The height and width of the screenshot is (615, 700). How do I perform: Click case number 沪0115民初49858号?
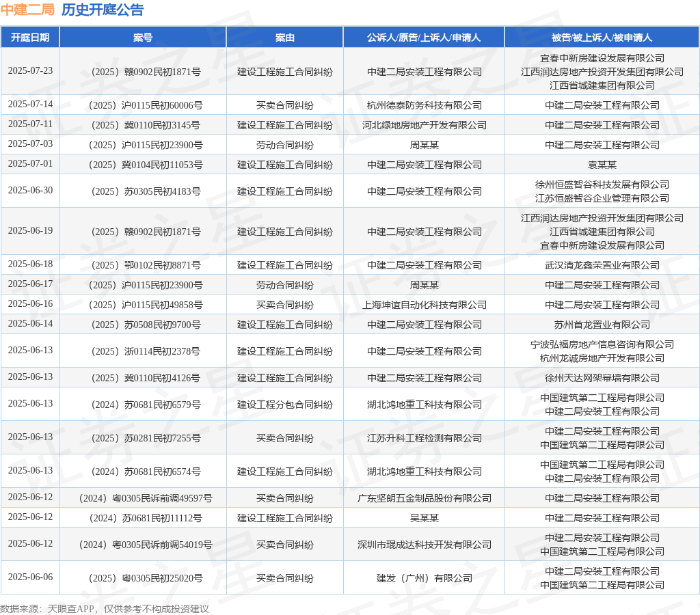[146, 305]
